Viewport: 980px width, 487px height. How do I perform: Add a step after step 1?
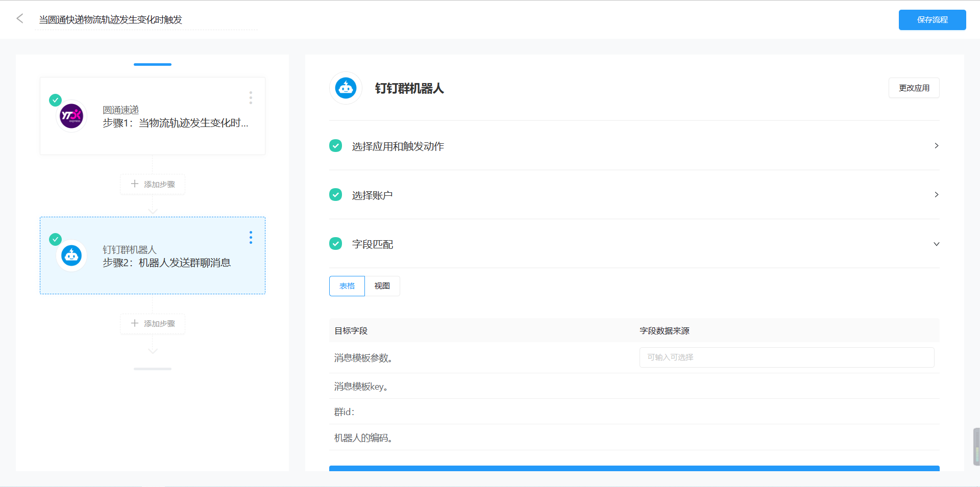[153, 184]
